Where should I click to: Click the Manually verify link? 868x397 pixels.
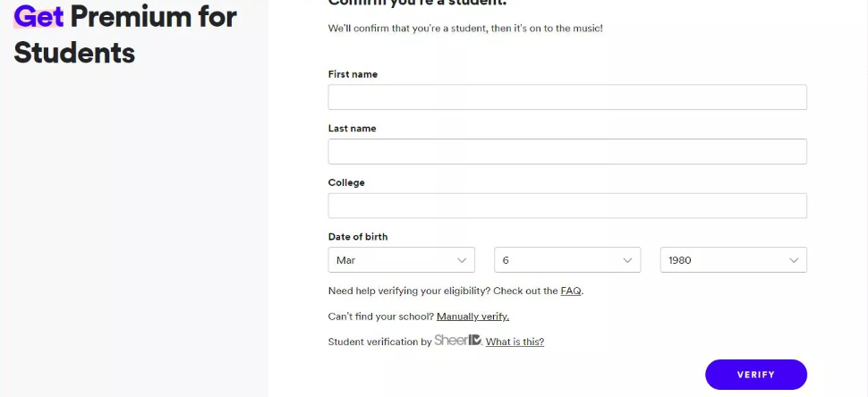point(472,317)
